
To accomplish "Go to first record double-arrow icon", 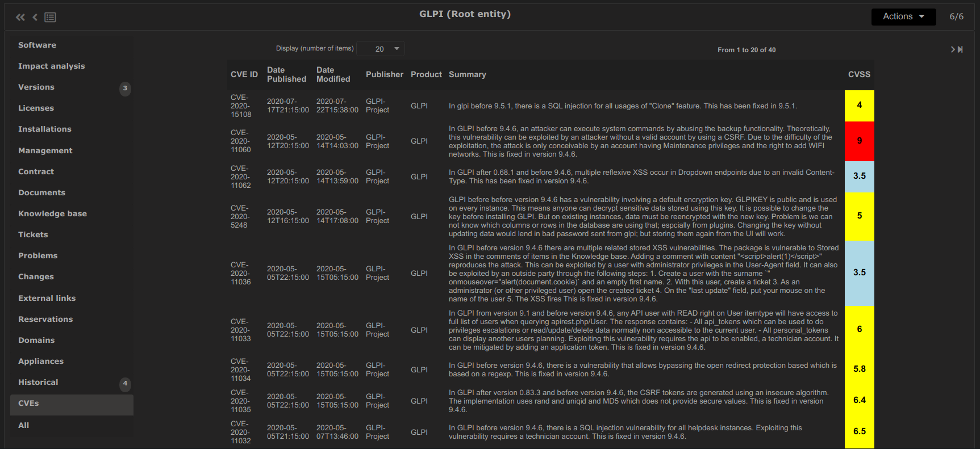I will (x=20, y=17).
